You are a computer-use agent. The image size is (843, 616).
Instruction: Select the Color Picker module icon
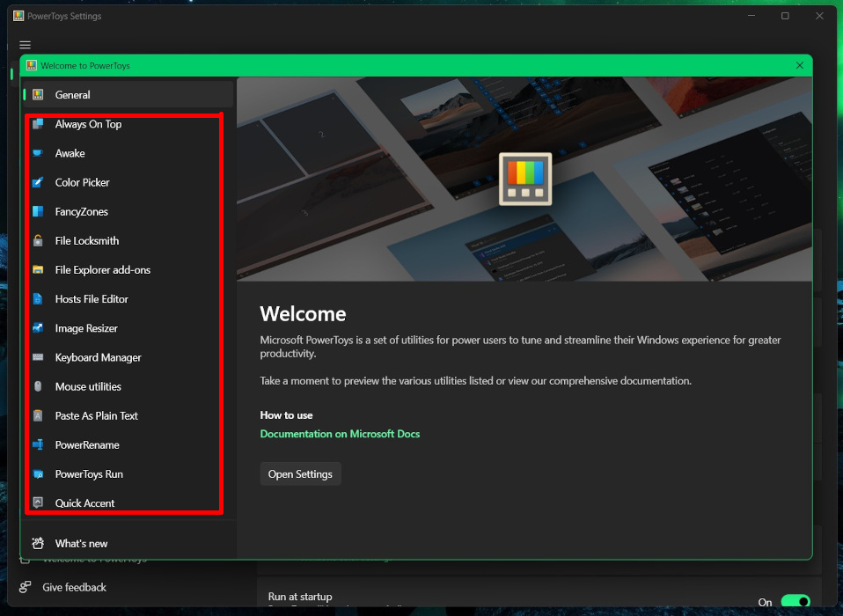pos(39,182)
